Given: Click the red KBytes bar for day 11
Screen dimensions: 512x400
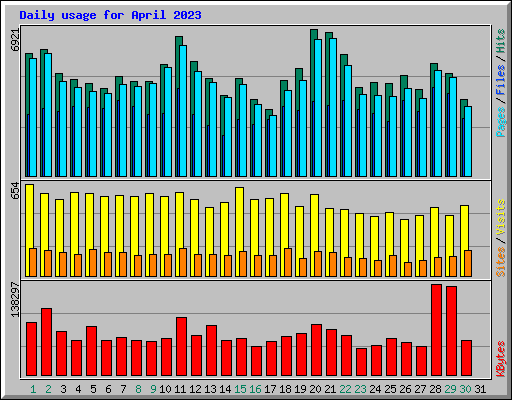Looking at the screenshot, I should click(x=181, y=347).
